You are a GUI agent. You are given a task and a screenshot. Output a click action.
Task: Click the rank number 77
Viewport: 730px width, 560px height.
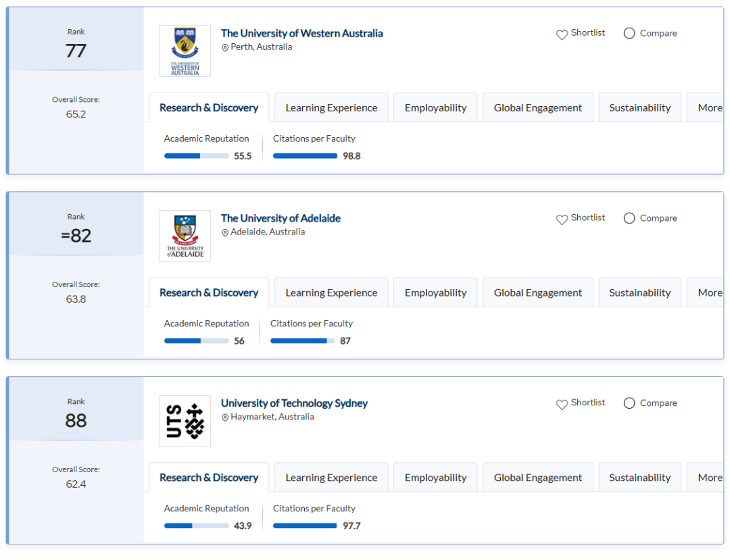[76, 51]
